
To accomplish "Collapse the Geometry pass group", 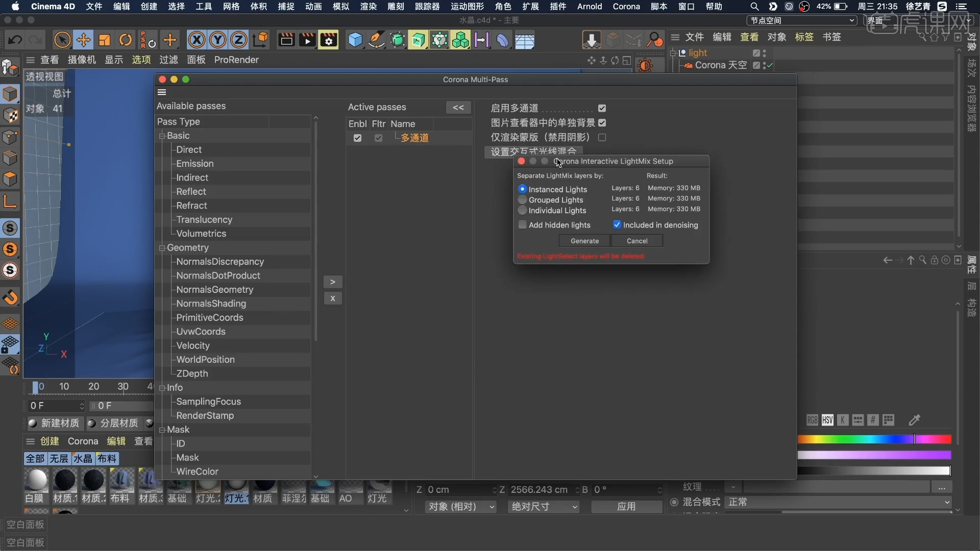I will click(x=162, y=248).
